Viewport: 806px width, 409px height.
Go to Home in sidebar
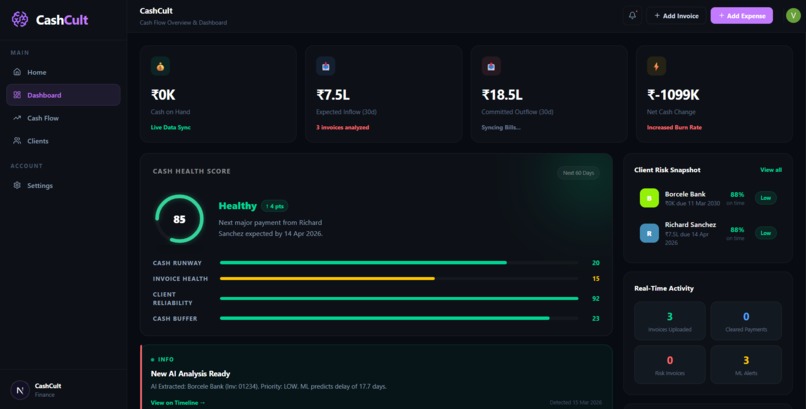tap(63, 72)
